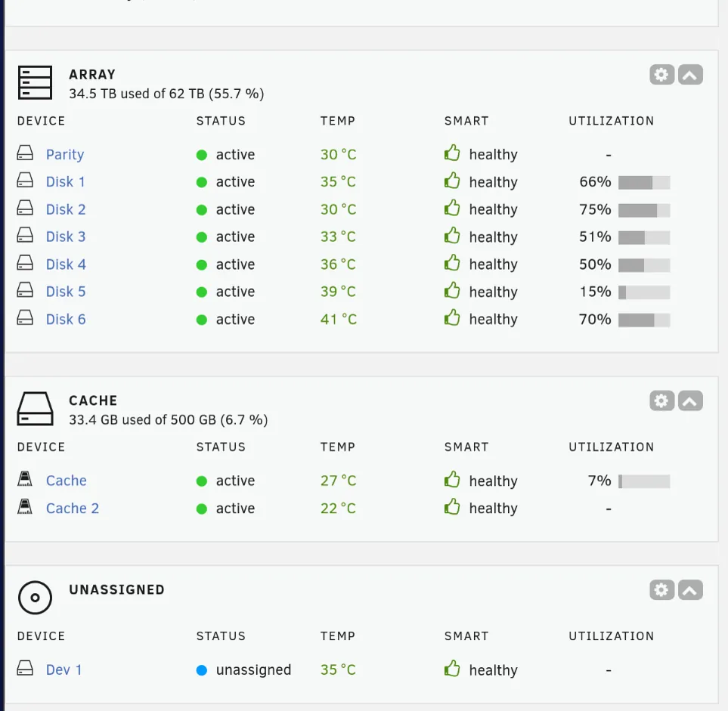Viewport: 728px width, 711px height.
Task: Open the Cache device link
Action: [x=66, y=481]
